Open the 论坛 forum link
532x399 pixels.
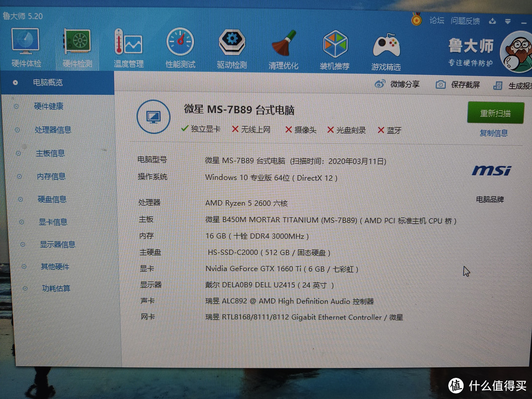(x=436, y=21)
